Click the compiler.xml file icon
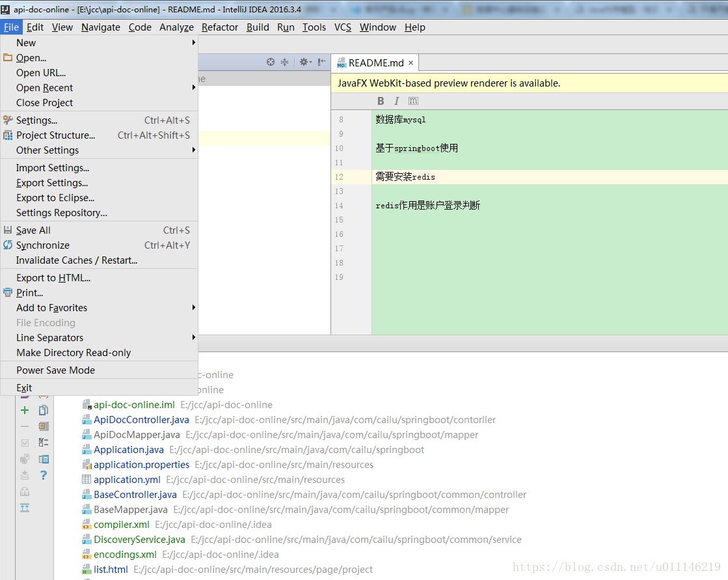Screen dimensions: 728x580 [x=87, y=524]
